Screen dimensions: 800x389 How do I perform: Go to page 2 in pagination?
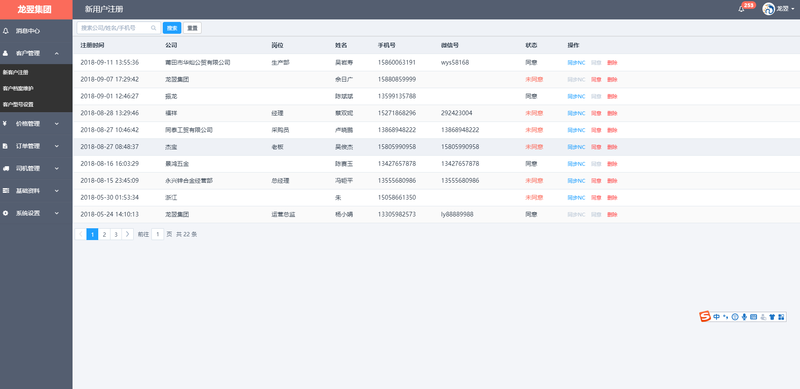point(104,234)
